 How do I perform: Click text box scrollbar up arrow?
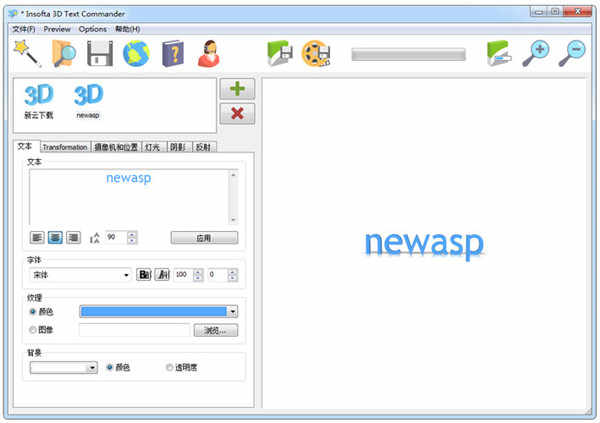pos(233,175)
